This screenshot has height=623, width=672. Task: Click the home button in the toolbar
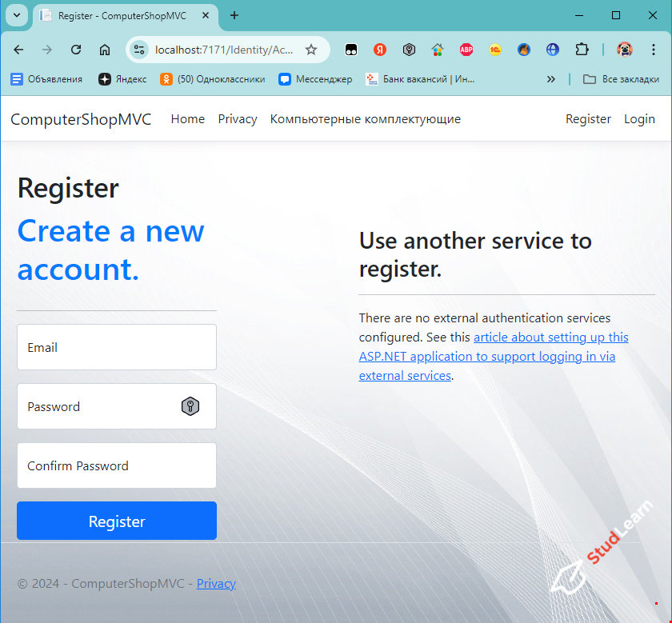pos(105,49)
